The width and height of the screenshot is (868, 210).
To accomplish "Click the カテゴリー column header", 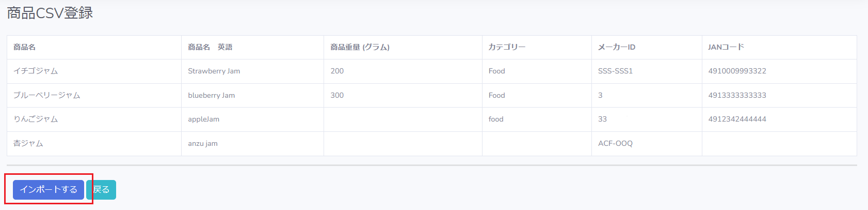I will (x=507, y=47).
